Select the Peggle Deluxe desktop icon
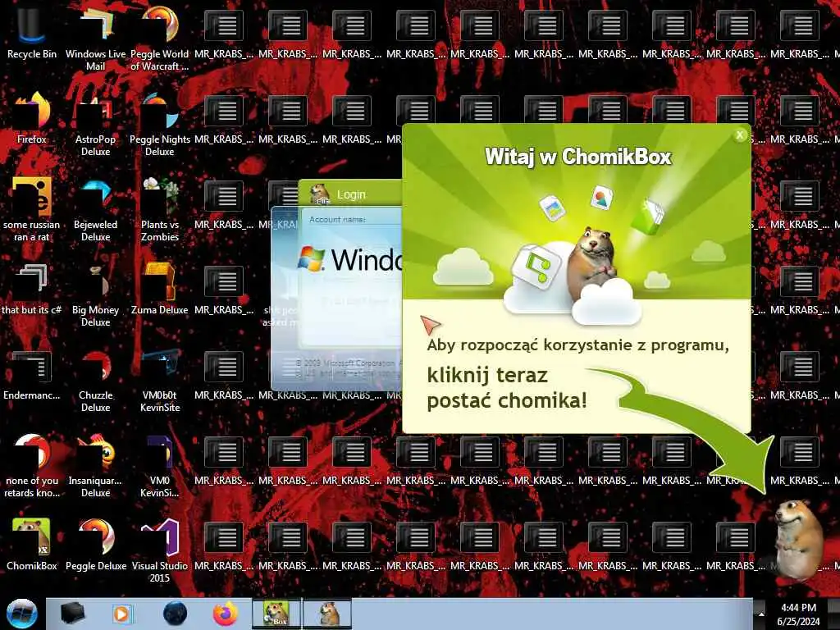The width and height of the screenshot is (840, 630). (95, 544)
